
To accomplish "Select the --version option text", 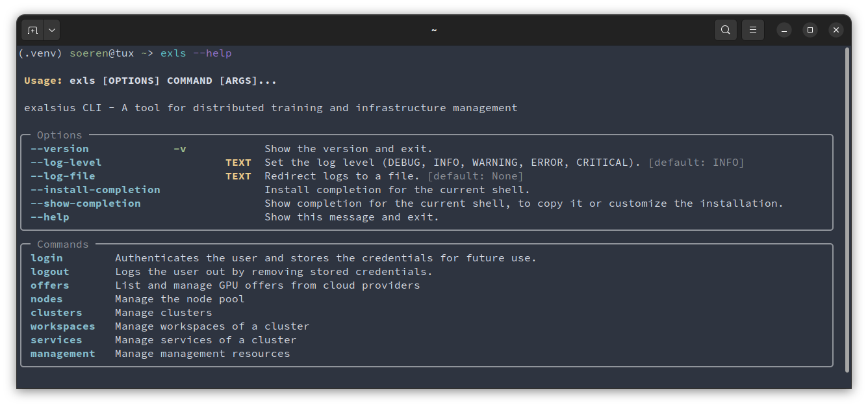I will point(59,148).
